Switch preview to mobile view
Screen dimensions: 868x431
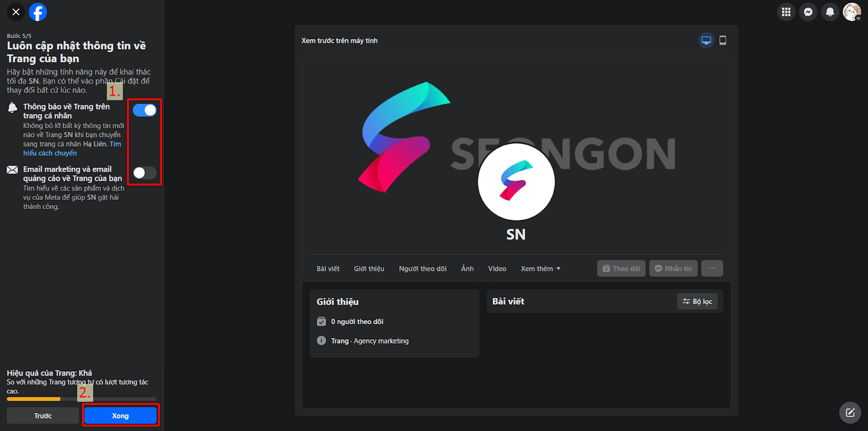tap(723, 40)
